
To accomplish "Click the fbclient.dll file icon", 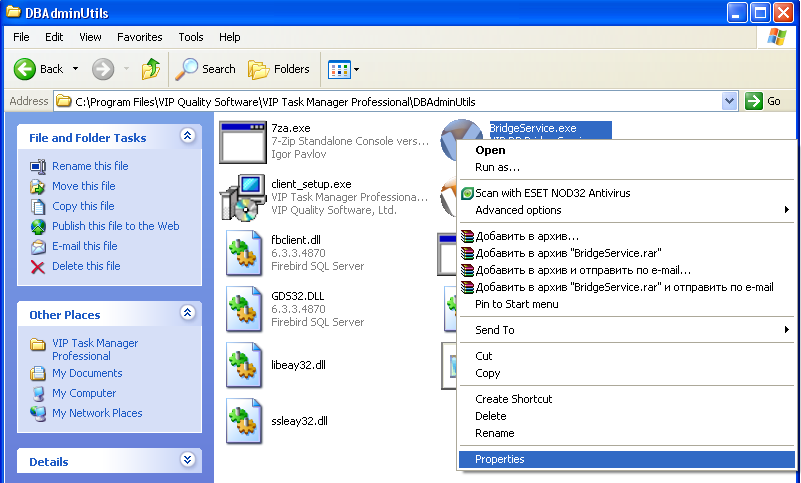I will [243, 254].
